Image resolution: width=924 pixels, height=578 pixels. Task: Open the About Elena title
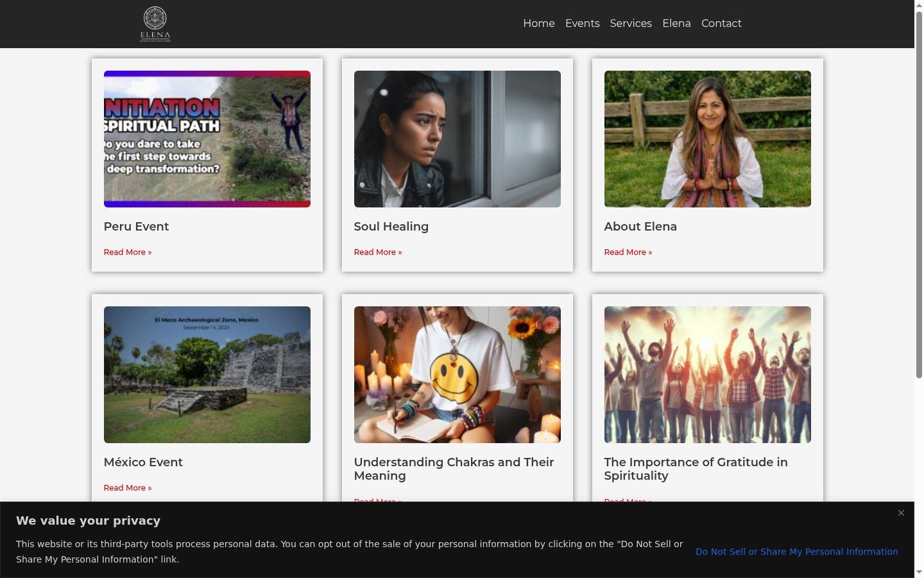pos(640,227)
